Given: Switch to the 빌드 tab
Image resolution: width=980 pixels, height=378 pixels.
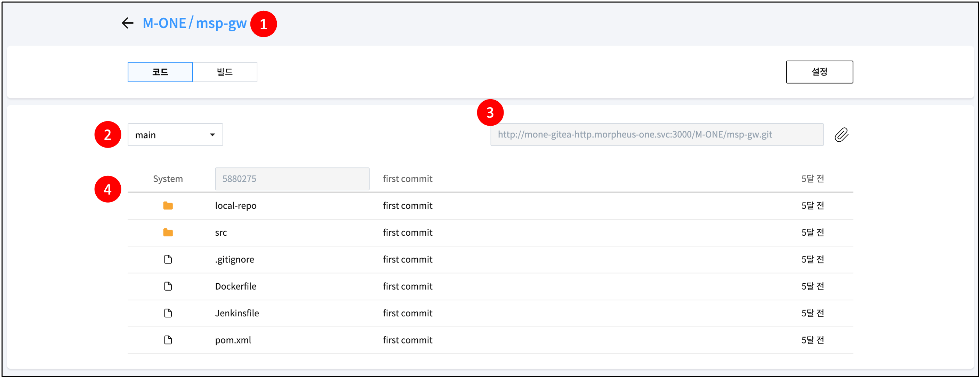Looking at the screenshot, I should click(x=224, y=72).
